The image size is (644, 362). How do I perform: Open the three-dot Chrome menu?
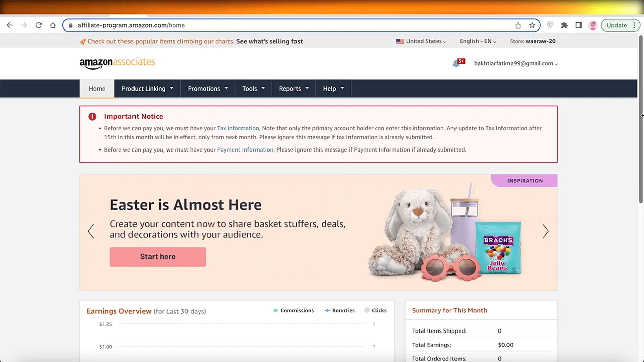click(x=634, y=25)
